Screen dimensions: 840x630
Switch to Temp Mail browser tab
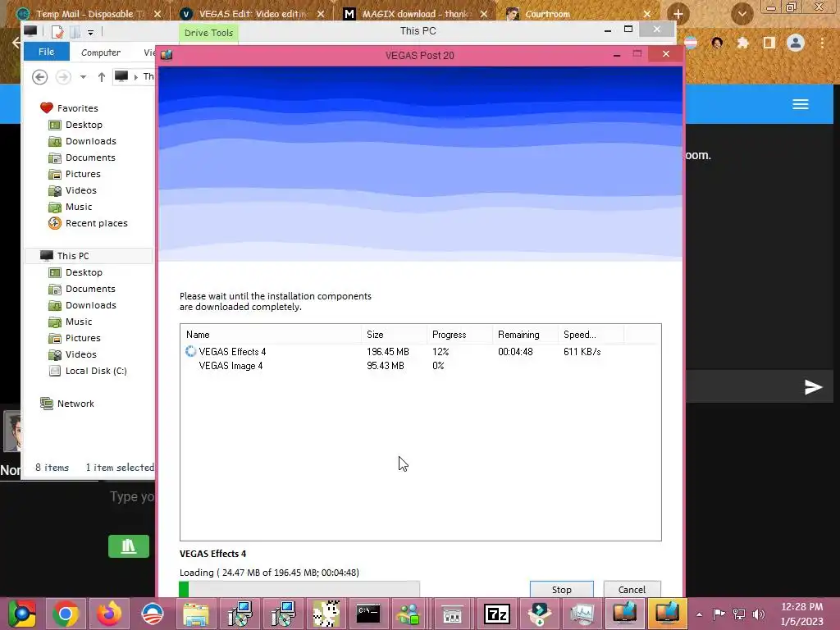click(85, 14)
